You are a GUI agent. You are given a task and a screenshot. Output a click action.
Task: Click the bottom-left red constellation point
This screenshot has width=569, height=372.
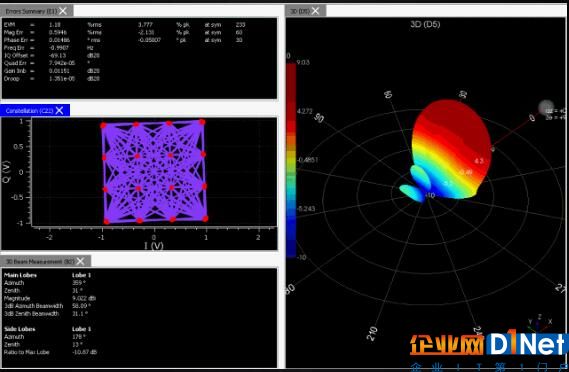pos(106,221)
